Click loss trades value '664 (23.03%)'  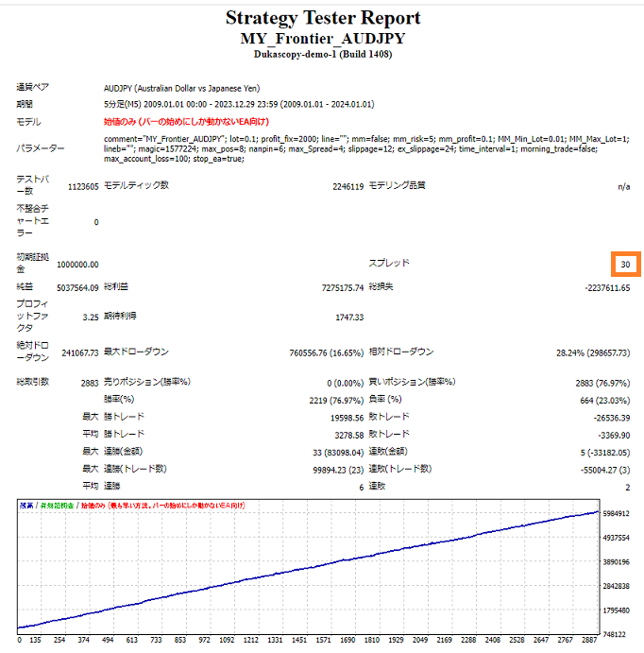tap(605, 401)
